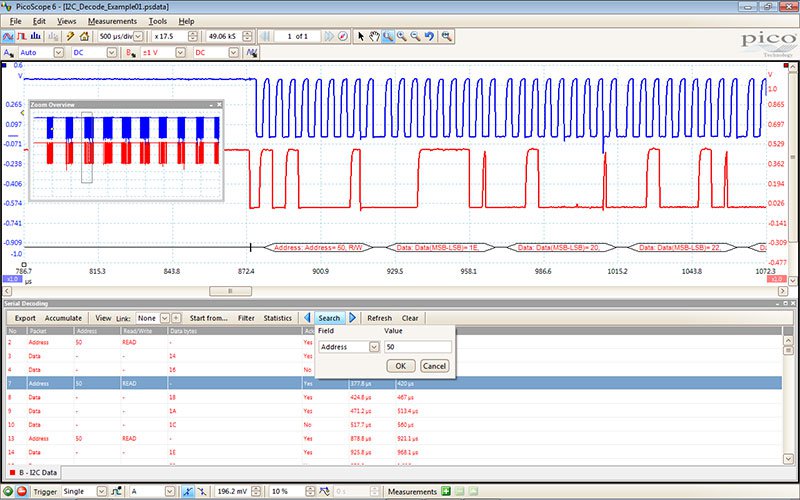The image size is (800, 500).
Task: Toggle the Statistics view
Action: tap(278, 318)
